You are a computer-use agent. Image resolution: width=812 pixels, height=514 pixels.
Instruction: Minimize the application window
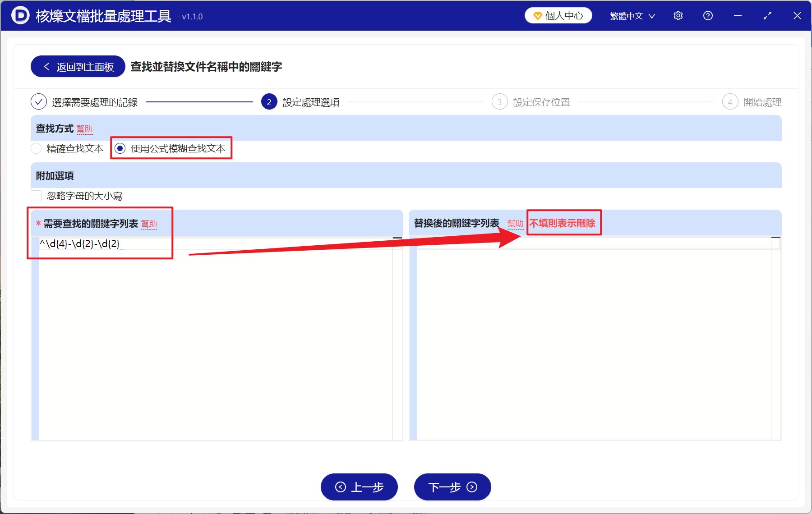(x=738, y=16)
